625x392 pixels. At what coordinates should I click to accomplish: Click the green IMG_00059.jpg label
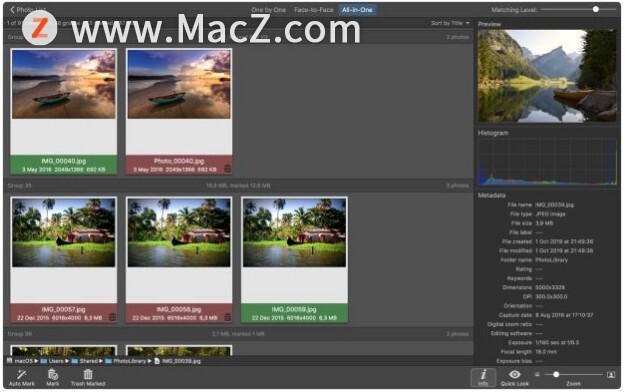295,313
